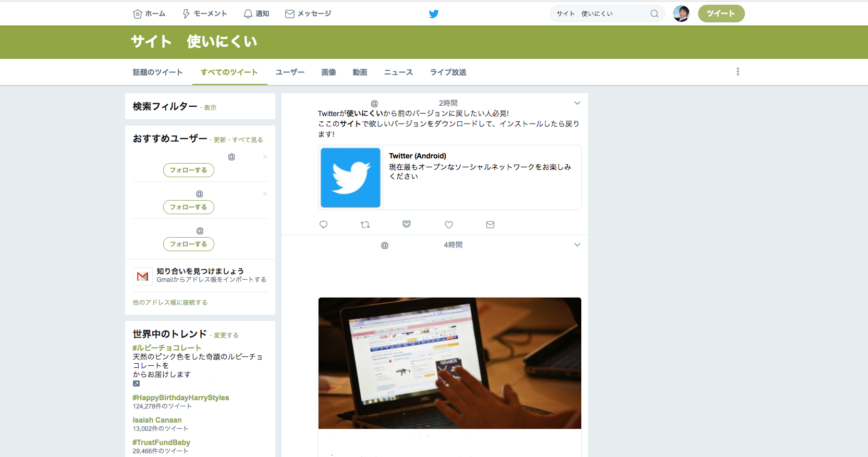Viewport: 868px width, 457px height.
Task: Open the #ルビーチョコレート trend
Action: [167, 348]
